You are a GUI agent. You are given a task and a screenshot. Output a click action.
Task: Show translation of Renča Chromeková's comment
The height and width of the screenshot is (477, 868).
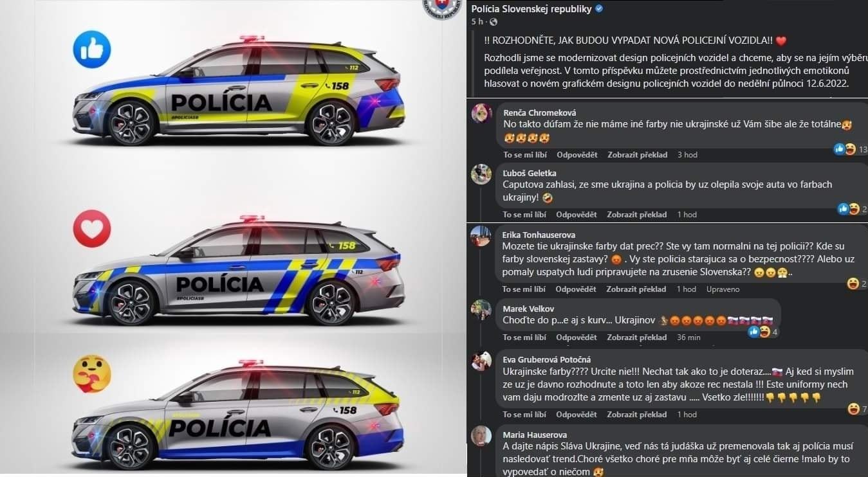636,155
